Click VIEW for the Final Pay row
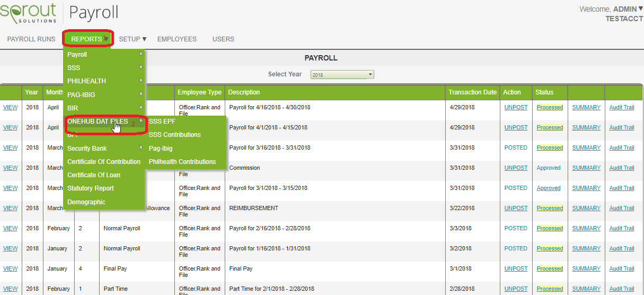Screen dimensions: 644x295 (x=10, y=268)
